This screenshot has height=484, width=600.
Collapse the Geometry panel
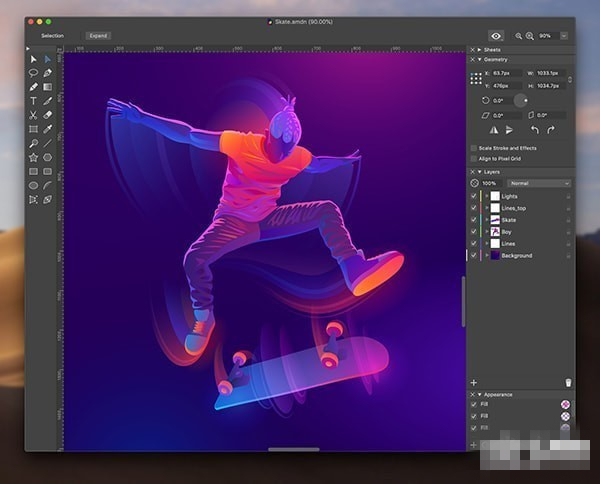pos(480,59)
